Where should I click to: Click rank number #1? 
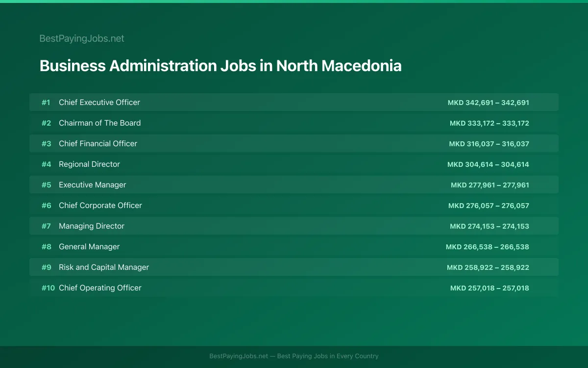click(x=46, y=103)
